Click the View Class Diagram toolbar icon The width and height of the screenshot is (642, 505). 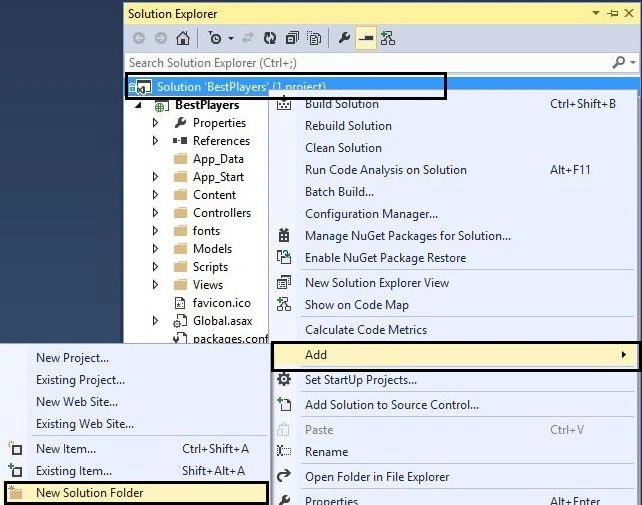(x=388, y=38)
